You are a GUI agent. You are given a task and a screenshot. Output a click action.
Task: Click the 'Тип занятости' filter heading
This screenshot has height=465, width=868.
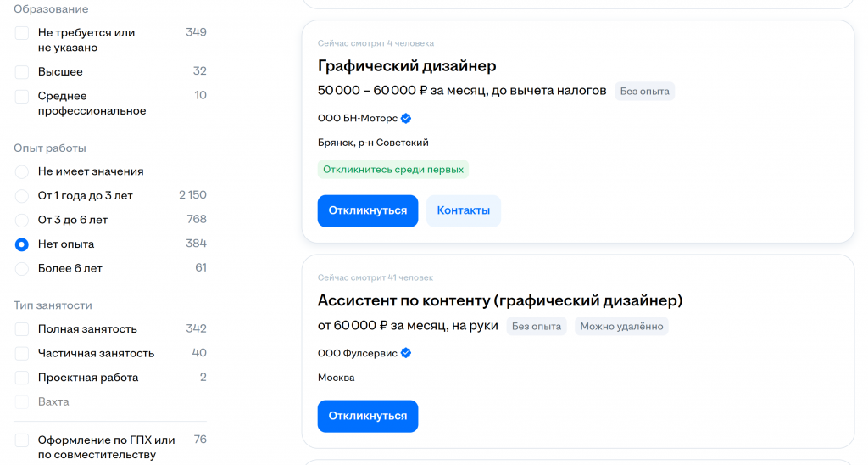53,305
